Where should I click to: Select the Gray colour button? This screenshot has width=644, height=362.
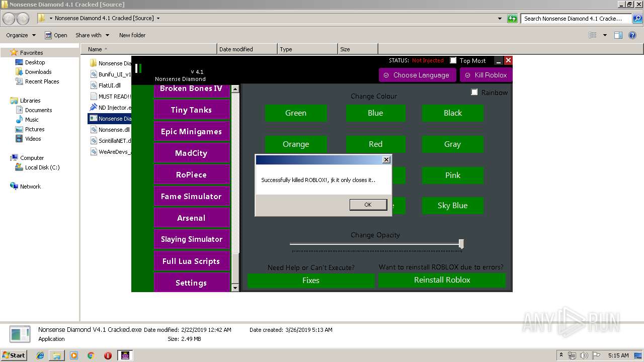(x=452, y=144)
